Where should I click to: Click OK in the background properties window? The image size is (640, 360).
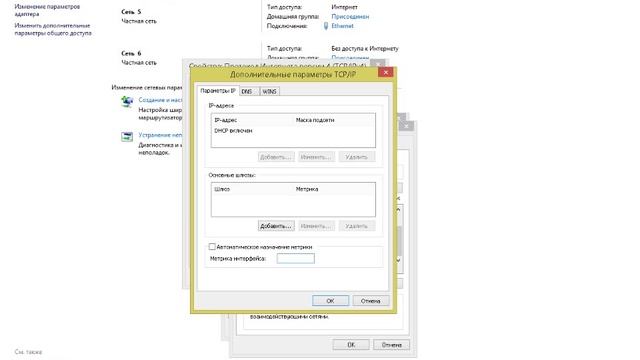click(351, 345)
